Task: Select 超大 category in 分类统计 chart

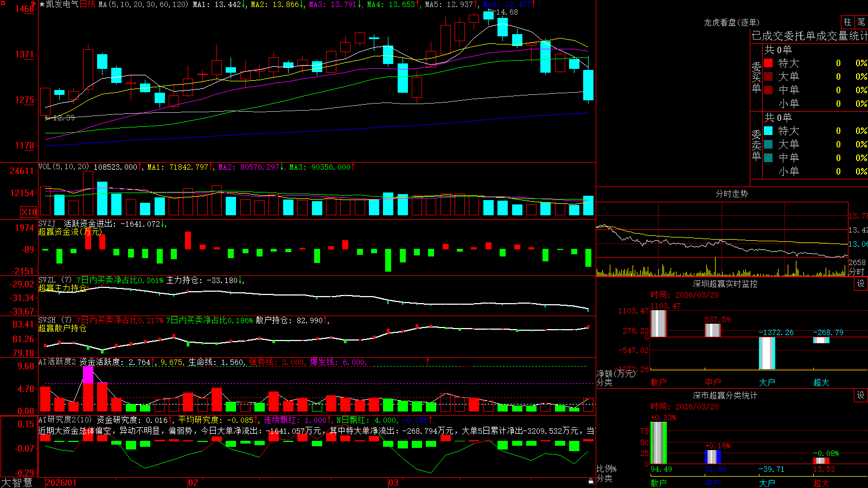Action: [x=821, y=483]
